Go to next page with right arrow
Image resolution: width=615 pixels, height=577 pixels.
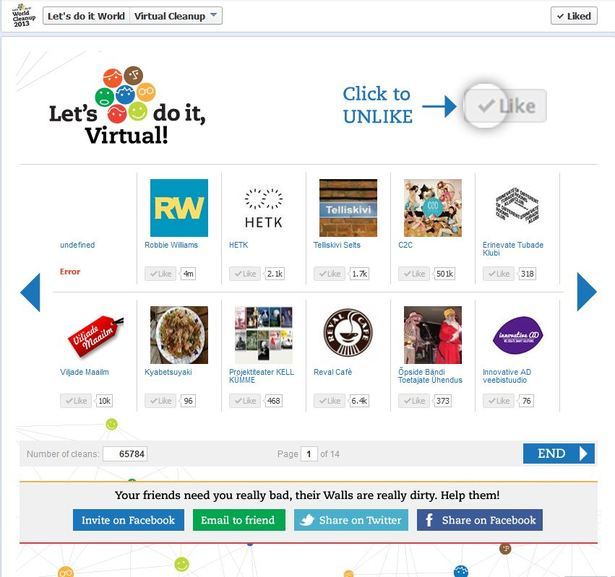[x=586, y=292]
